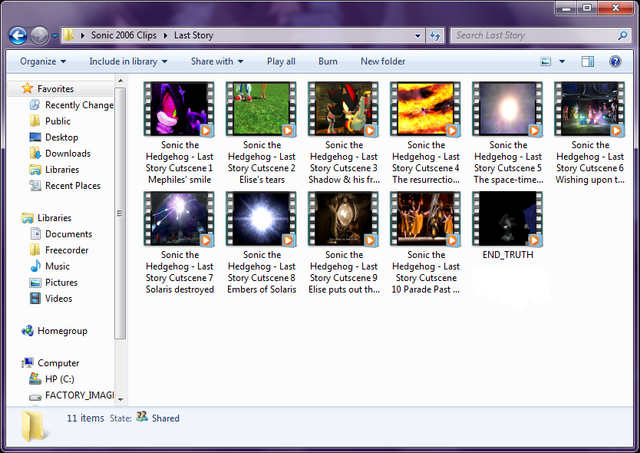
Task: Expand the arrow before Sonic 2006 Clips
Action: tap(82, 36)
